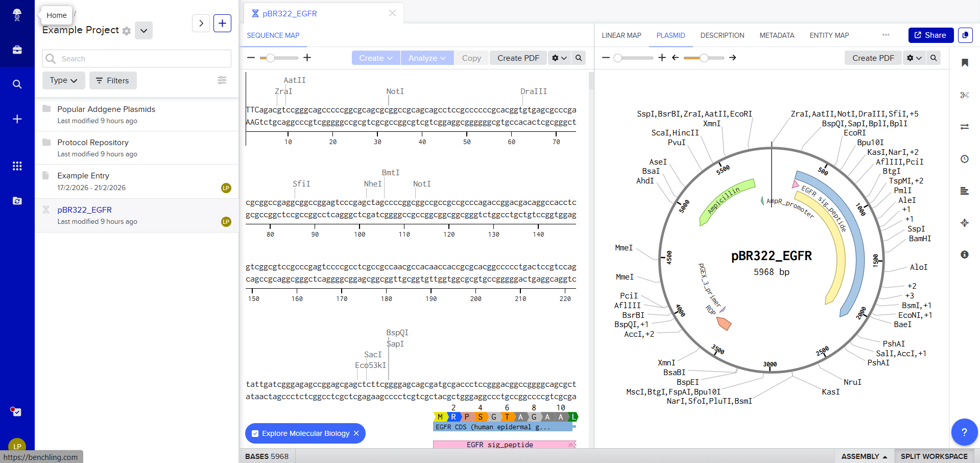The image size is (980, 463).
Task: Click the information icon in right sidebar
Action: tap(964, 254)
